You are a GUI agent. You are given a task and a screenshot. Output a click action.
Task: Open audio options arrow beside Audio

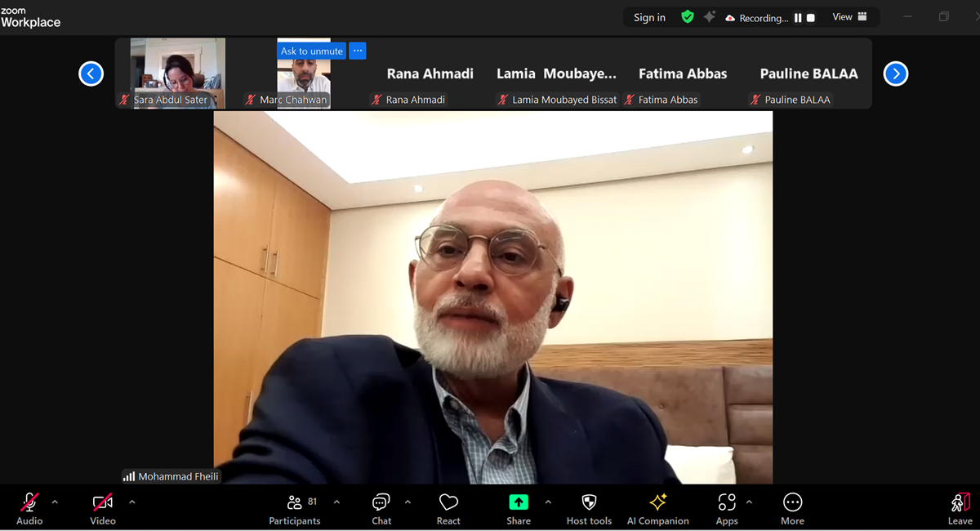click(x=55, y=502)
